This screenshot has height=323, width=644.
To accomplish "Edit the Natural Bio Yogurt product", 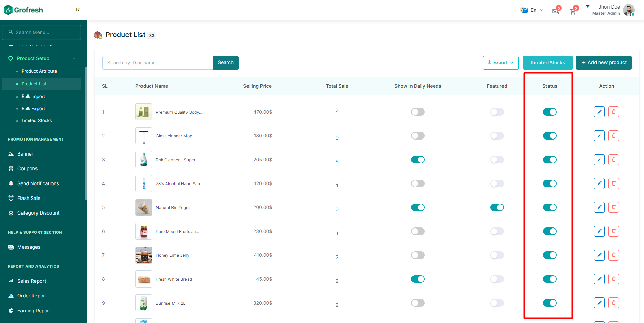I will pos(599,207).
